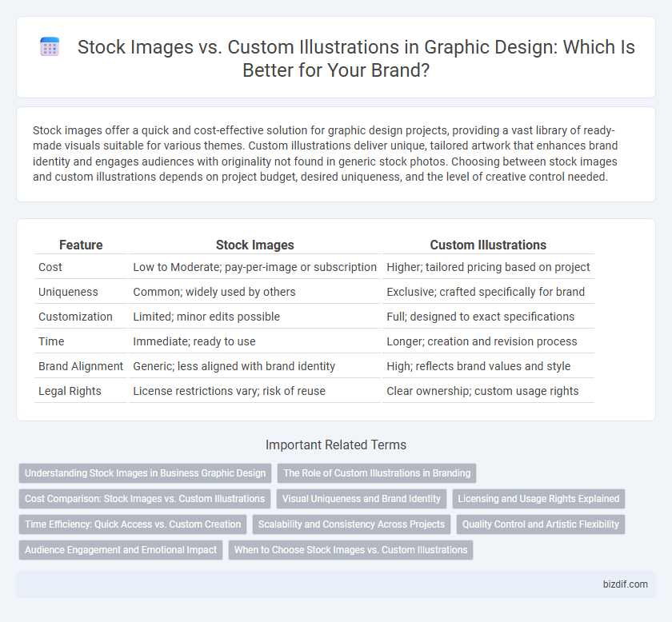The image size is (672, 622).
Task: Open 'Visual Uniqueness and Brand Identity' tag
Action: click(x=362, y=499)
